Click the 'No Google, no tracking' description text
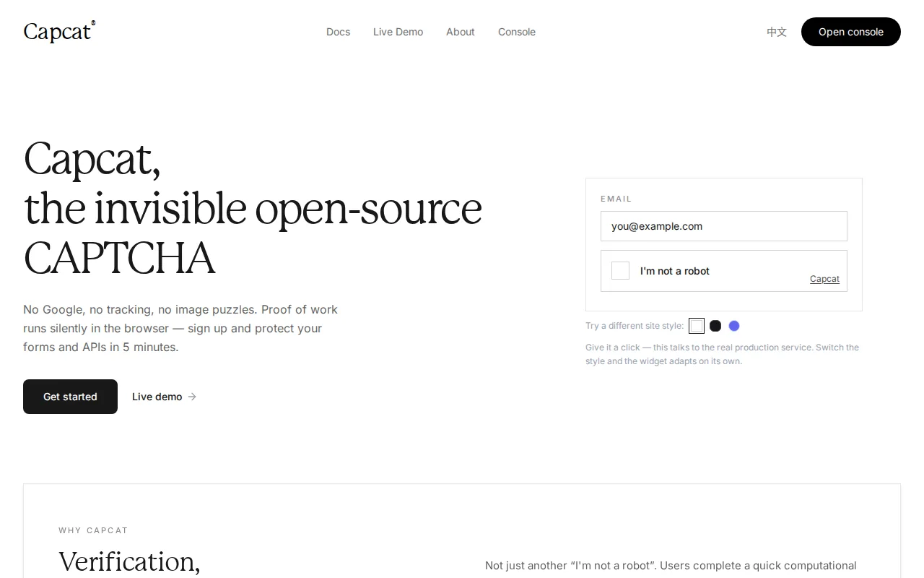 click(x=180, y=328)
